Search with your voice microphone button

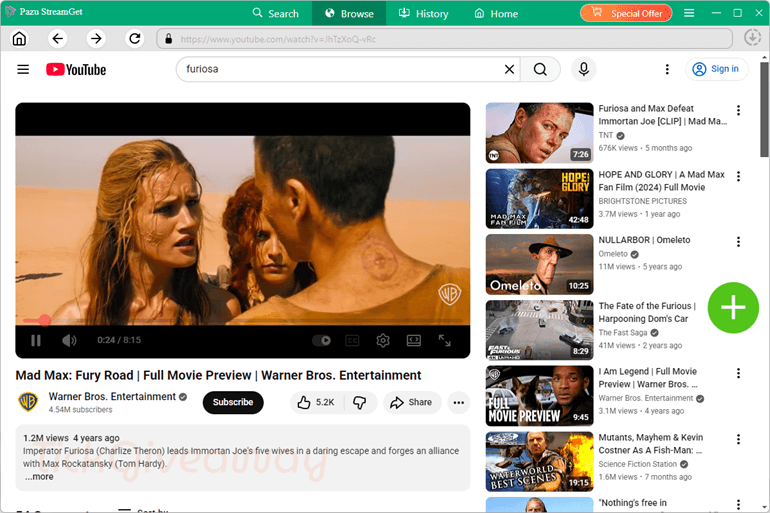point(583,69)
